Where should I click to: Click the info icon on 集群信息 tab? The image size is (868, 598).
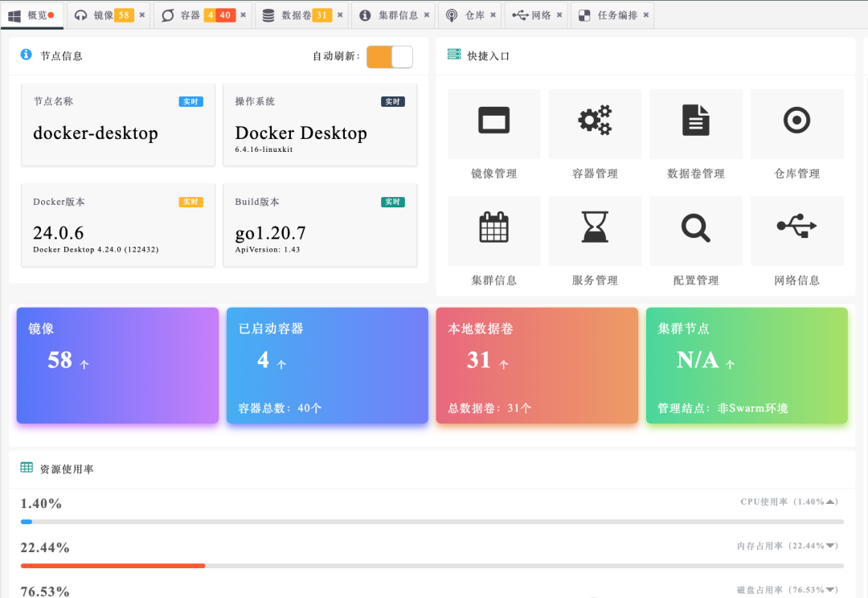click(x=365, y=15)
